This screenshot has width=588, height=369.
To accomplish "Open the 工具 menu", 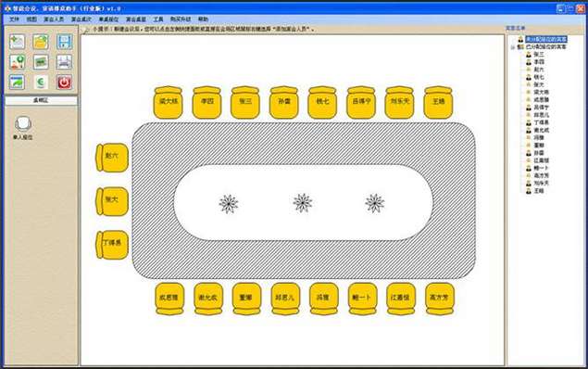I will tap(158, 19).
